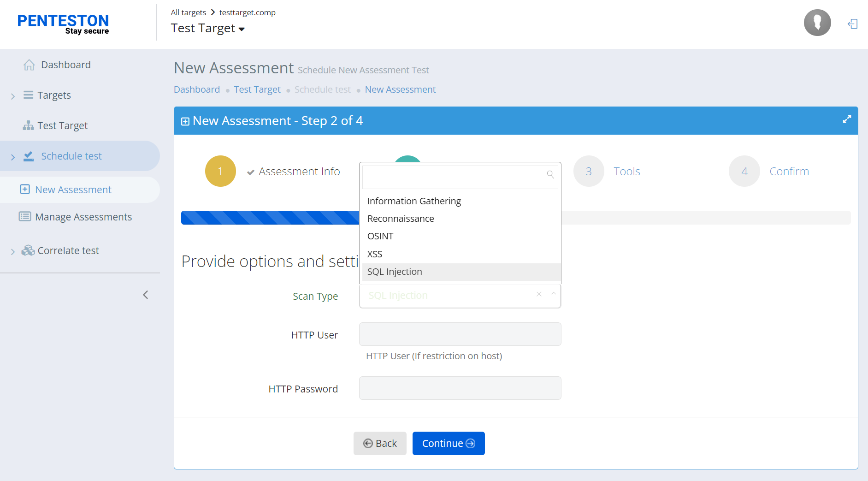Click the Continue button
868x481 pixels.
coord(448,443)
